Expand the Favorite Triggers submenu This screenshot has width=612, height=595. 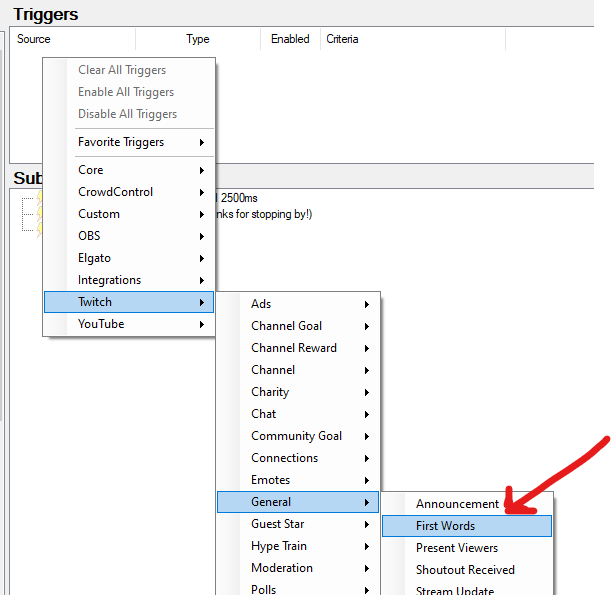[x=121, y=142]
